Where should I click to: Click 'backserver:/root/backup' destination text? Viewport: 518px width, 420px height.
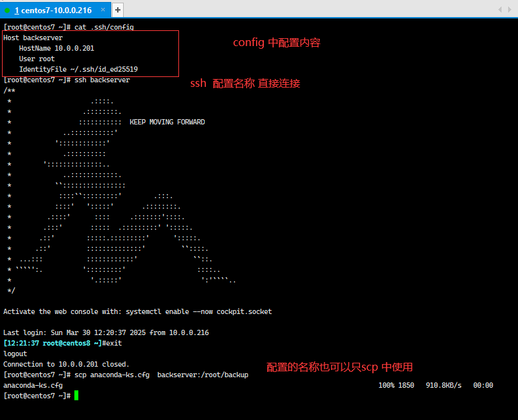pyautogui.click(x=203, y=375)
